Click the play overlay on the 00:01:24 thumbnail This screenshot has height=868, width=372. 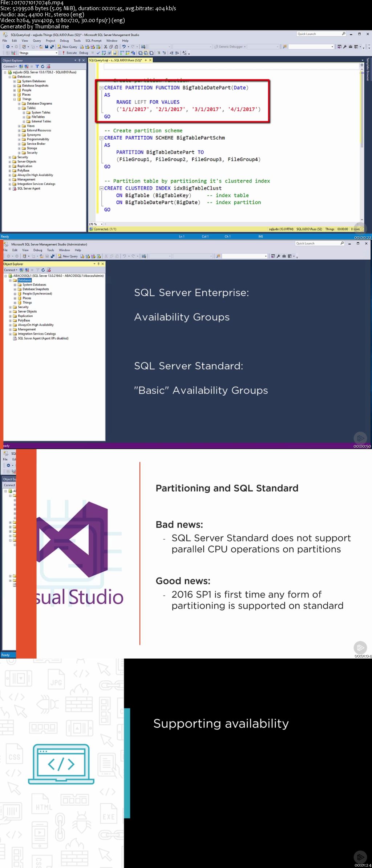pos(360,857)
